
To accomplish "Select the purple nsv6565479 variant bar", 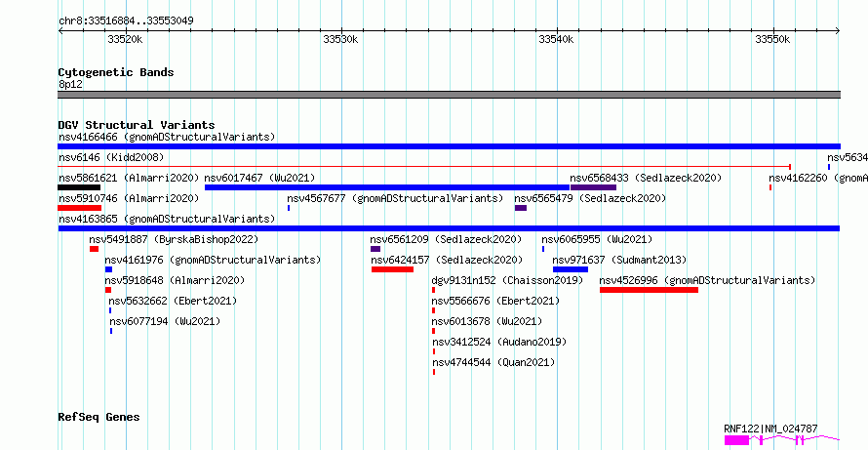I will pos(521,208).
